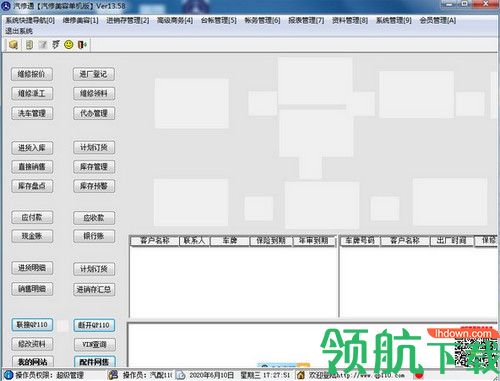The width and height of the screenshot is (500, 381).
Task: View 销售明细 report
Action: pos(32,289)
